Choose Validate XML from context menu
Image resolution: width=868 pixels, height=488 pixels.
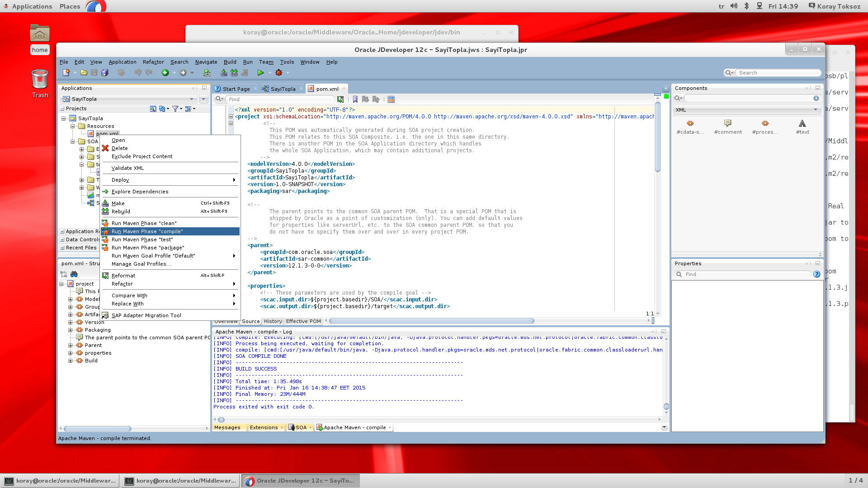(x=170, y=168)
